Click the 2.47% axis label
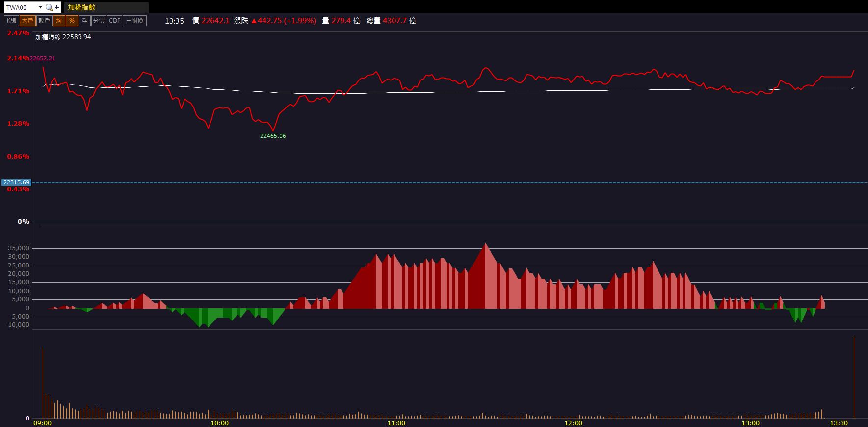Screen dimensions: 868x427 tap(18, 33)
